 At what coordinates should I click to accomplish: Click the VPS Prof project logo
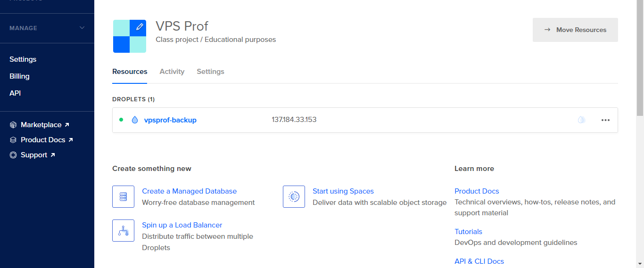click(130, 36)
